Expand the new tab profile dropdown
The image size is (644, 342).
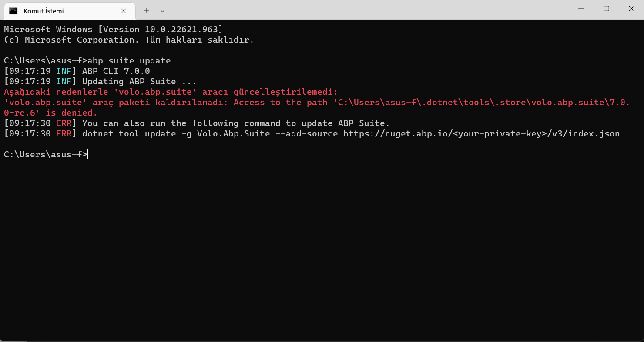tap(162, 11)
